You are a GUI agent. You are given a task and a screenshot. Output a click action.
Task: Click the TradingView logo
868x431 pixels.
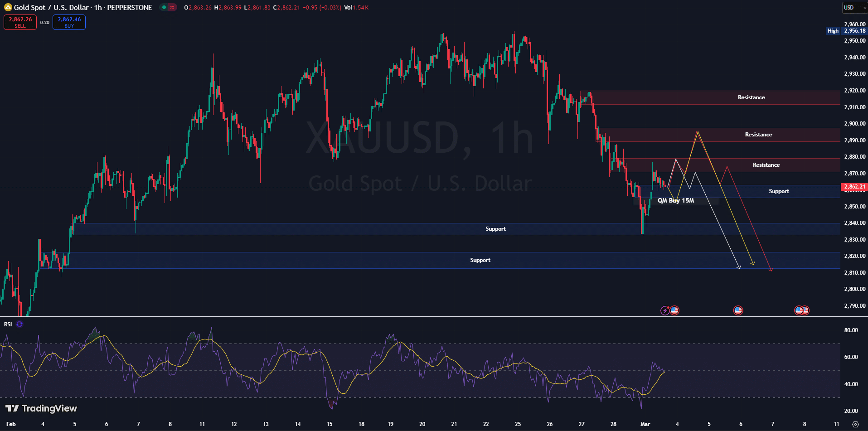coord(41,408)
